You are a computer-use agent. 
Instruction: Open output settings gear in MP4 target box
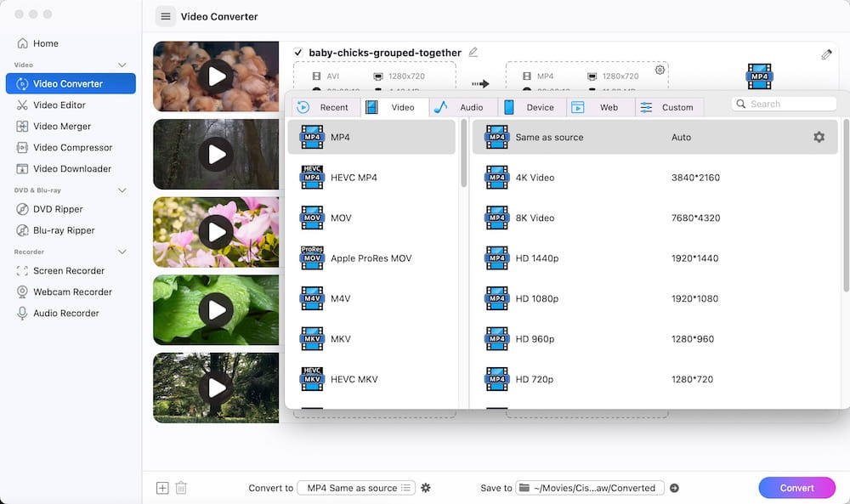pyautogui.click(x=660, y=70)
